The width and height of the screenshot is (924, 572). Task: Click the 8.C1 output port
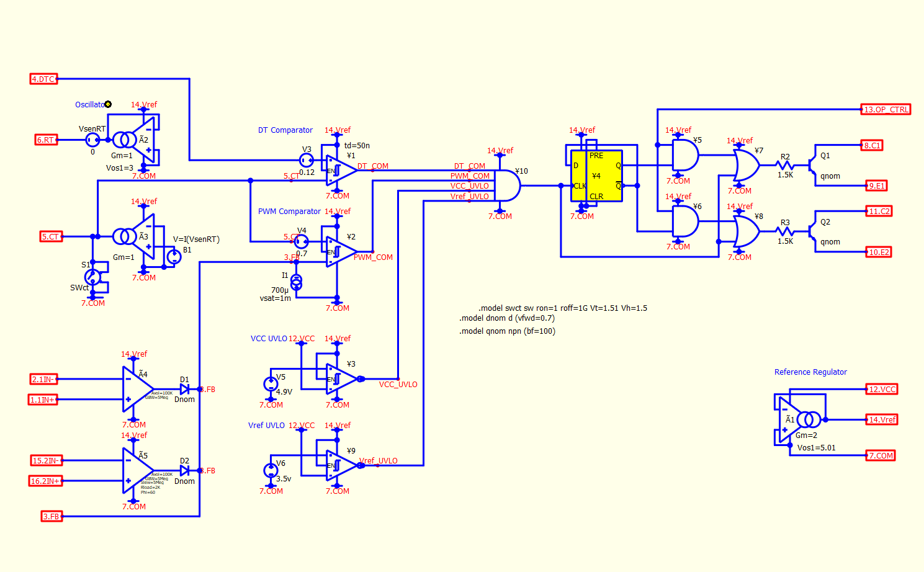(x=872, y=145)
